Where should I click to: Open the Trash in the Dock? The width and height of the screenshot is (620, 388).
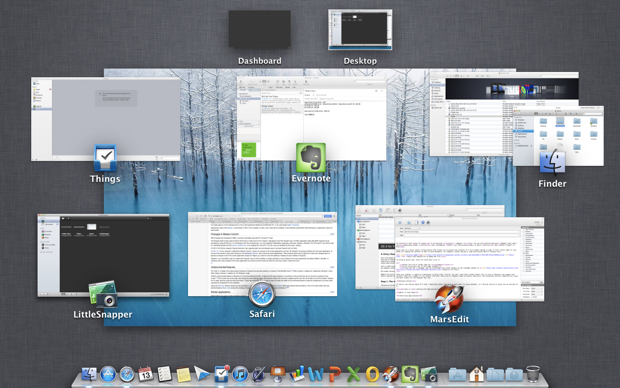click(x=533, y=374)
